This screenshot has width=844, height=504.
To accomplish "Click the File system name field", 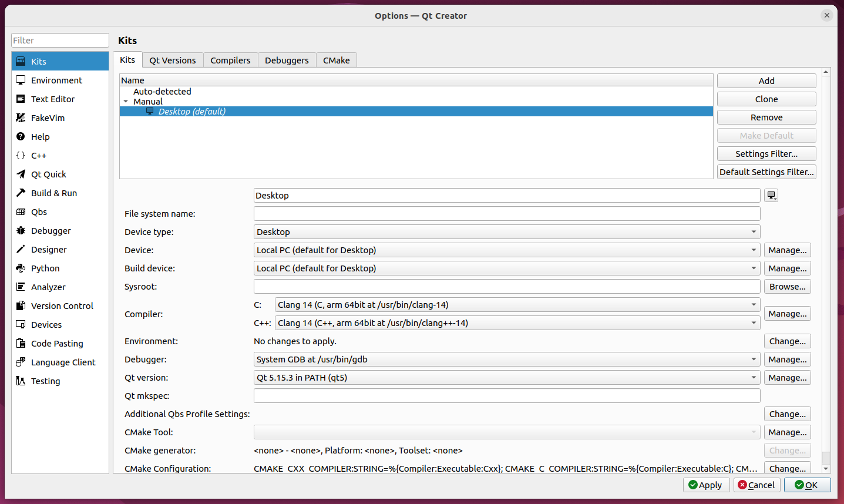I will tap(507, 214).
